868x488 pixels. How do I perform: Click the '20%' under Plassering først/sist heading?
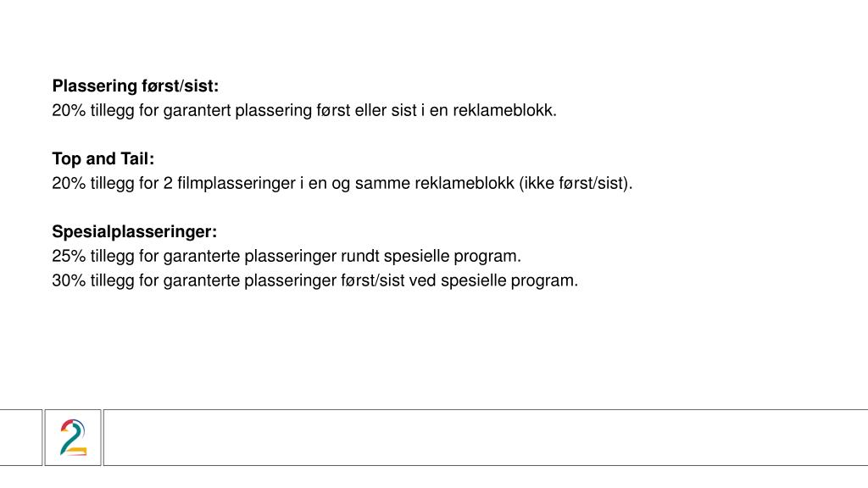pos(69,111)
